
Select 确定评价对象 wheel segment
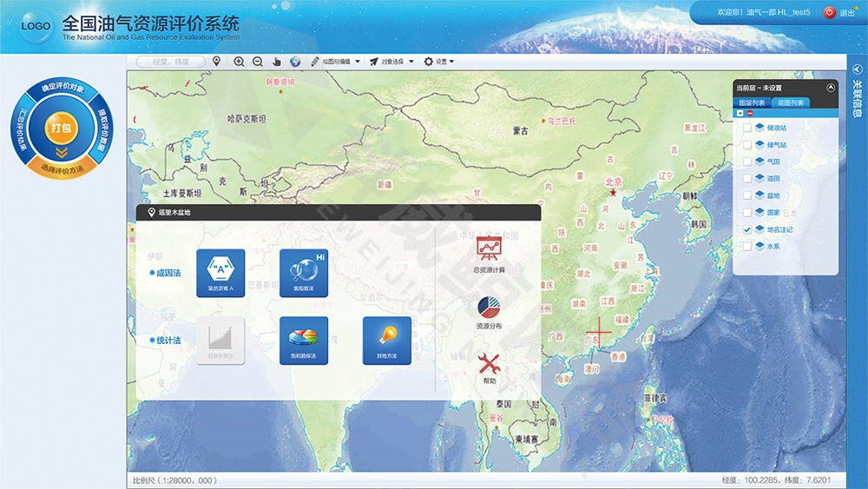pyautogui.click(x=62, y=87)
